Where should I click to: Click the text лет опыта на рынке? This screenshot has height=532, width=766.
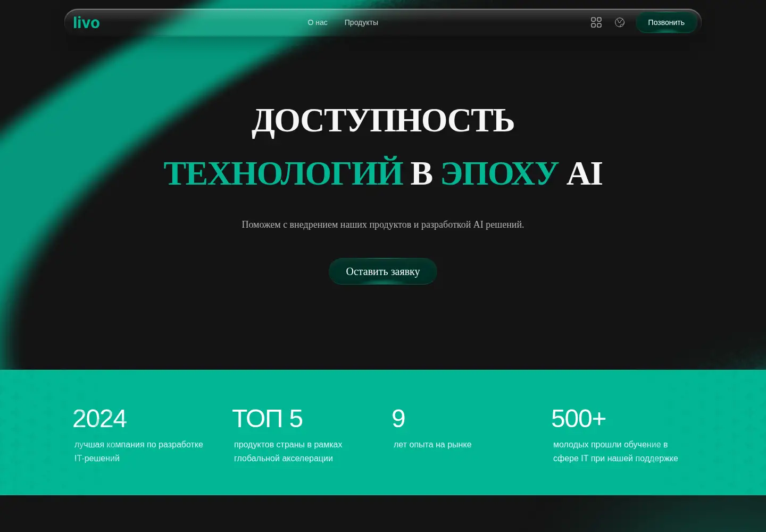pos(432,445)
